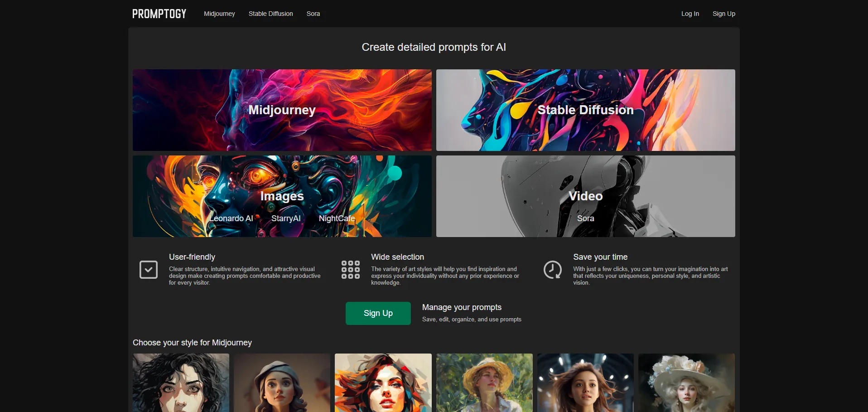The width and height of the screenshot is (868, 412).
Task: Choose the colorful abstract red-haired portrait style
Action: (383, 383)
